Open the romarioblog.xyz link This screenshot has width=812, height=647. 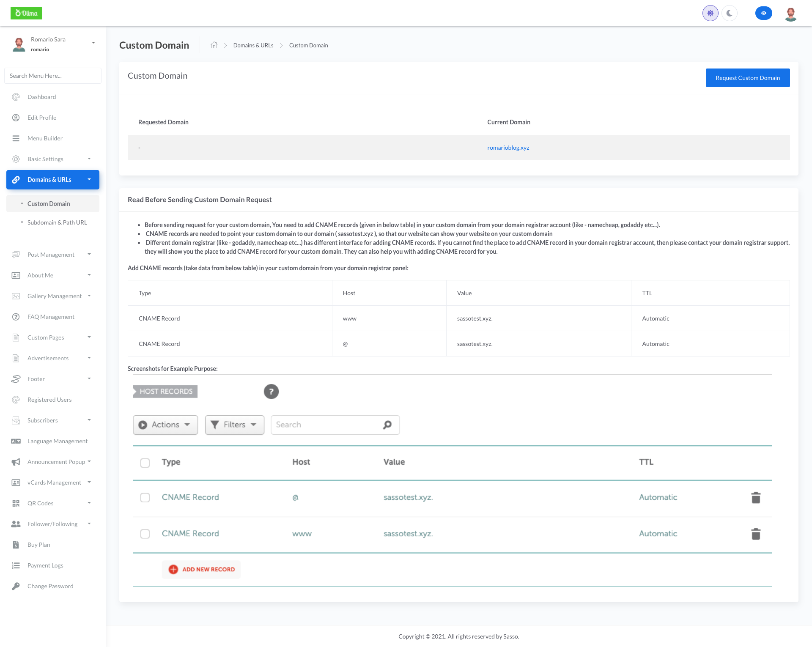(x=508, y=148)
